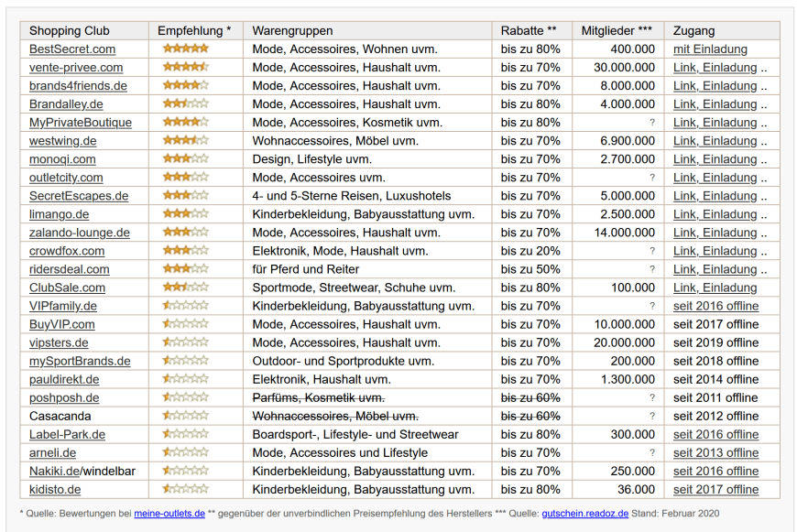The height and width of the screenshot is (532, 797).
Task: Open the BestSecret.com link
Action: [x=72, y=49]
